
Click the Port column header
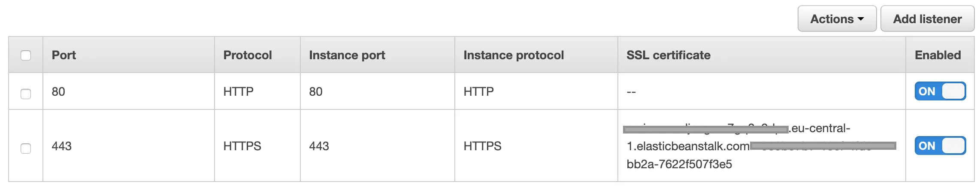coord(64,55)
